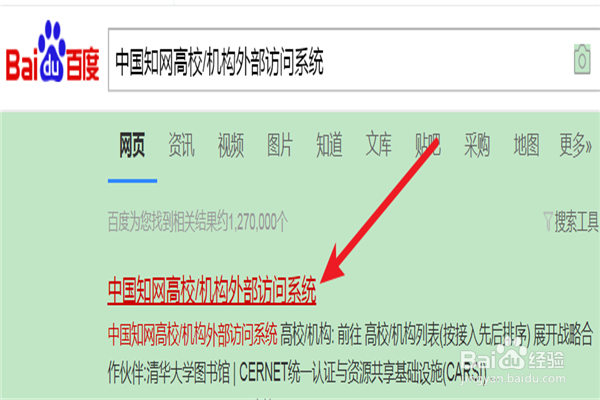Open the 中国知网高校/机构外部访问系统 result link

[x=212, y=291]
